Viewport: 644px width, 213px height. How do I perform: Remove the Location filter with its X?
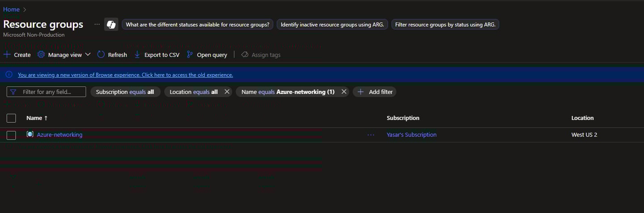[227, 92]
